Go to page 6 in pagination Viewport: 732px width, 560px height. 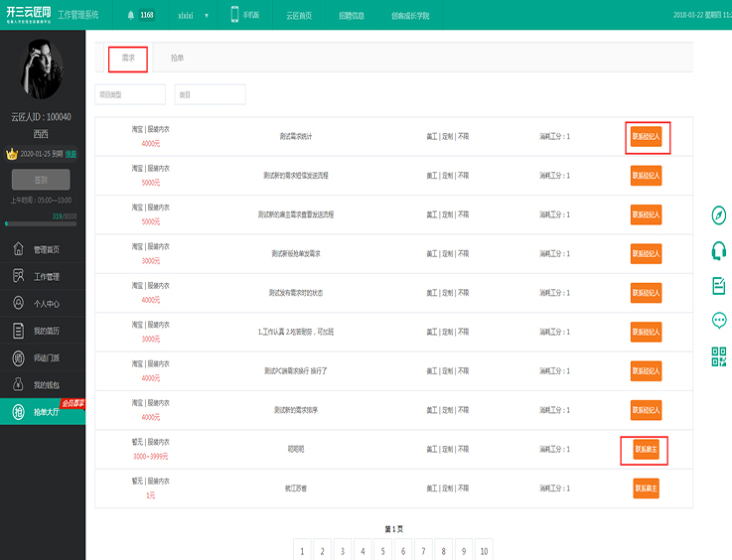[x=403, y=551]
